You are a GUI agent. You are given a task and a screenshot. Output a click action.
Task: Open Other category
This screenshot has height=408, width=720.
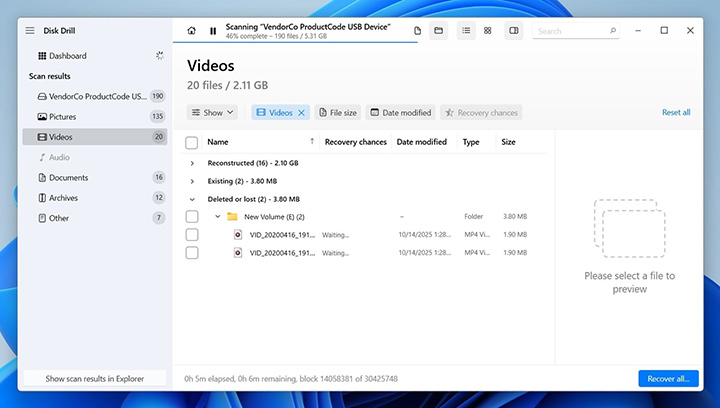[x=95, y=218]
